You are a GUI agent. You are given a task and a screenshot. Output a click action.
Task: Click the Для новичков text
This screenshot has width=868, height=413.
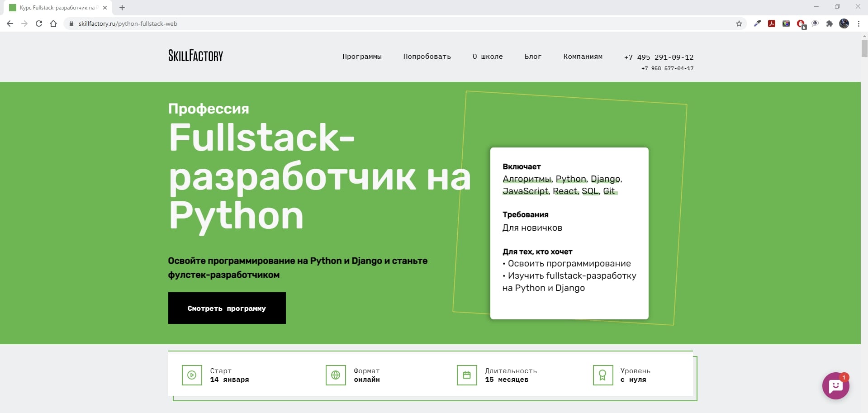tap(532, 228)
